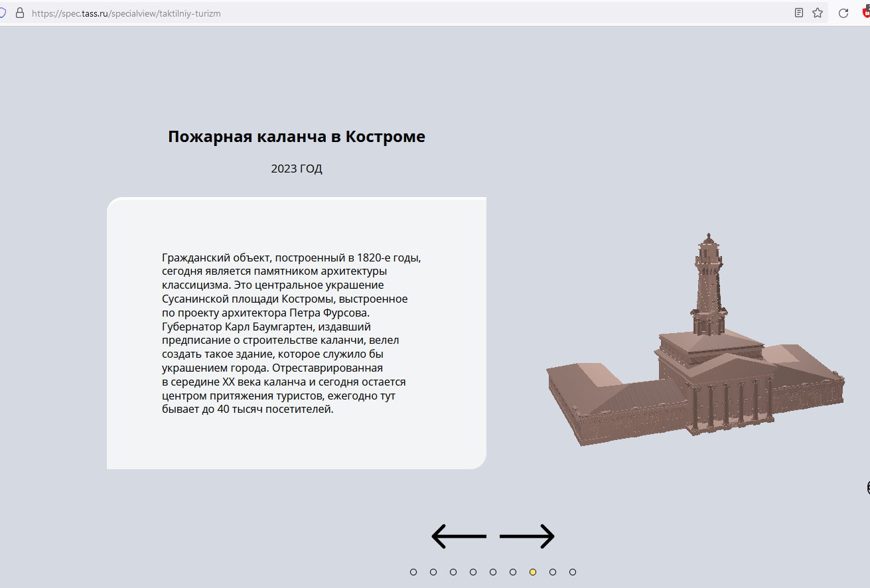Advance to next slide with right arrow
This screenshot has width=870, height=588.
click(527, 536)
